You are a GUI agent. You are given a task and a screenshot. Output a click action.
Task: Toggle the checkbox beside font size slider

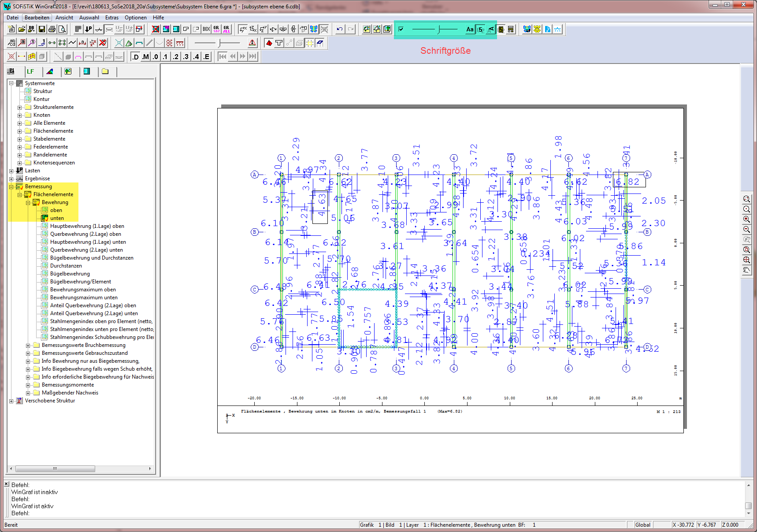pyautogui.click(x=401, y=30)
